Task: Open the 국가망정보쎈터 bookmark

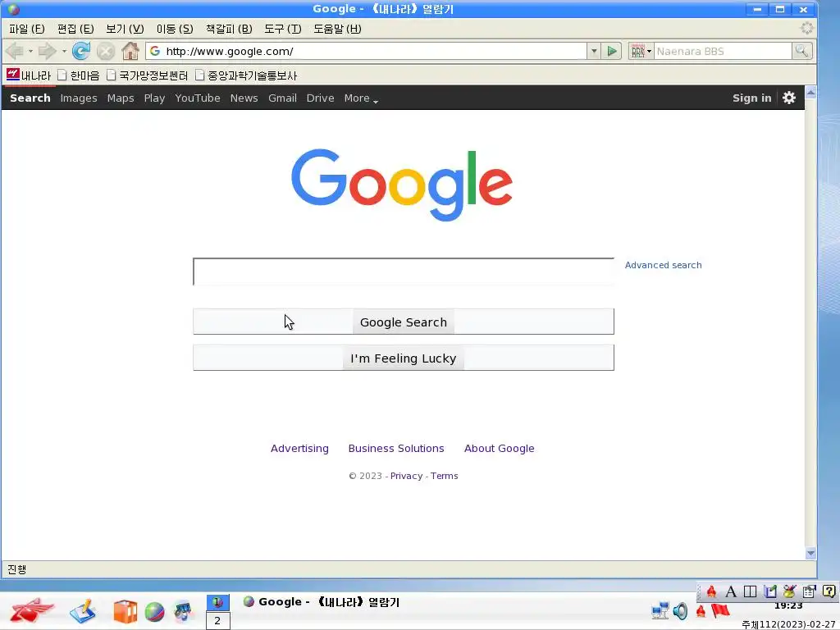Action: 148,75
